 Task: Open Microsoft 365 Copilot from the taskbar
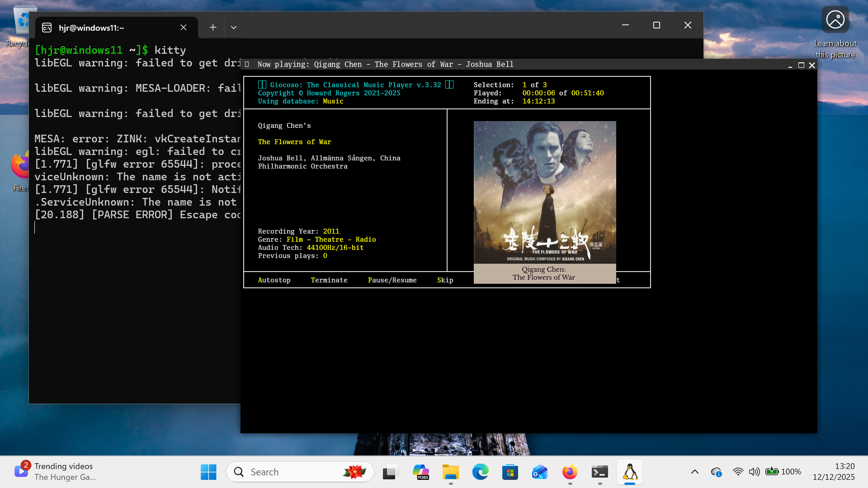click(x=421, y=472)
